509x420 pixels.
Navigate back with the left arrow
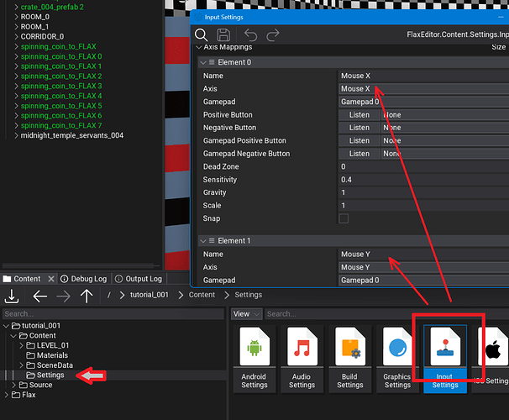(39, 296)
